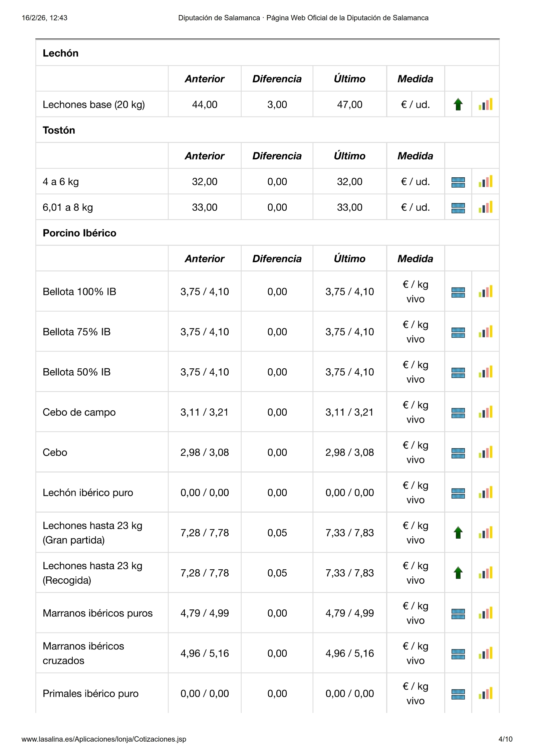The height and width of the screenshot is (756, 534).
Task: Click the Tostón section heading
Action: [59, 130]
